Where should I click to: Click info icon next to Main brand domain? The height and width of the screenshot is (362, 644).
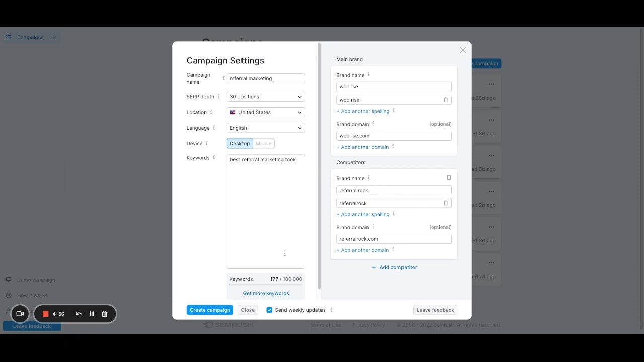click(373, 124)
